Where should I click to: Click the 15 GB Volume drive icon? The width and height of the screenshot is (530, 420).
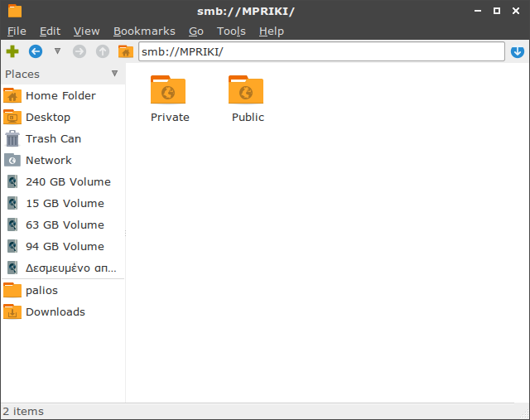click(12, 203)
